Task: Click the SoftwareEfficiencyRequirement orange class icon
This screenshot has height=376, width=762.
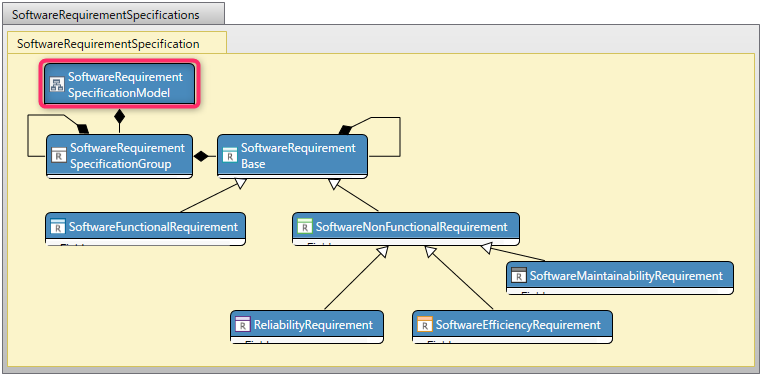Action: [x=425, y=324]
